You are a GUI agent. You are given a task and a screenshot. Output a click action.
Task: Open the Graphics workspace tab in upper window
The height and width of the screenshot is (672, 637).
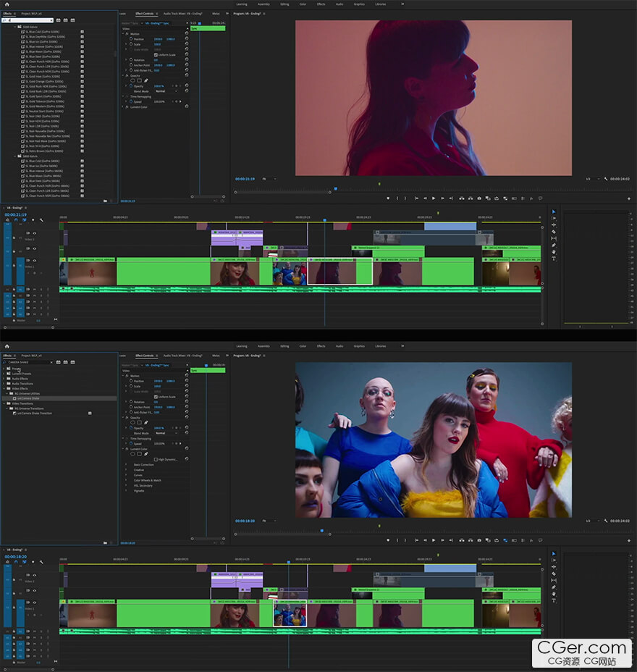(x=359, y=4)
